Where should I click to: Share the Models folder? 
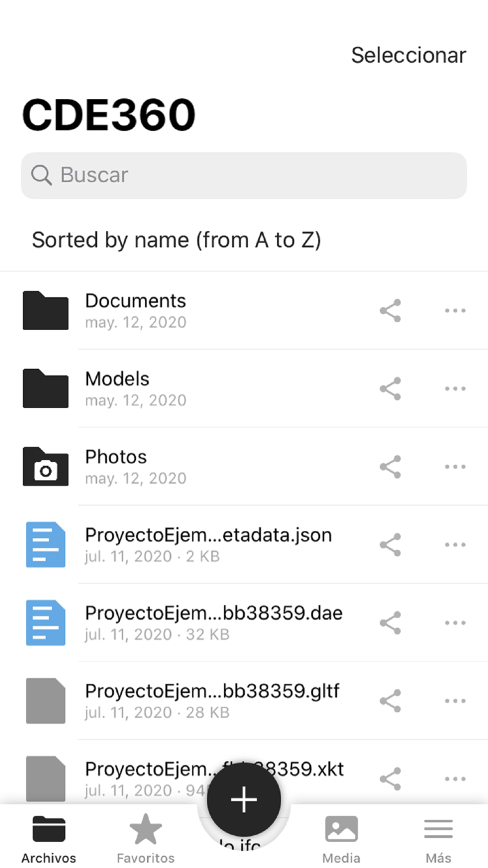[390, 389]
